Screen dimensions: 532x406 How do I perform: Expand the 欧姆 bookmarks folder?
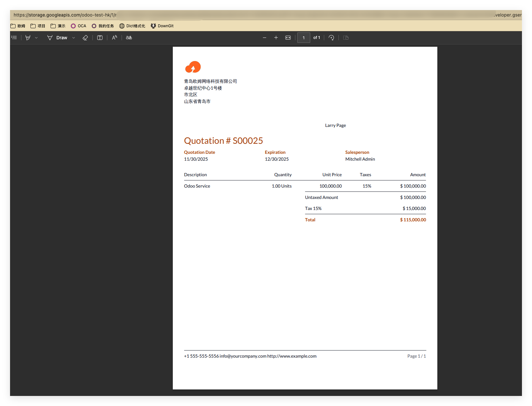click(x=18, y=26)
